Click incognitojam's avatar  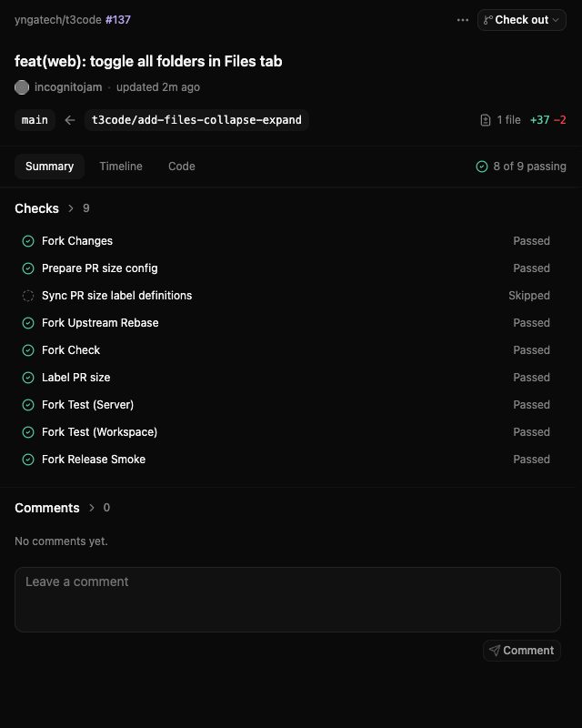tap(22, 87)
